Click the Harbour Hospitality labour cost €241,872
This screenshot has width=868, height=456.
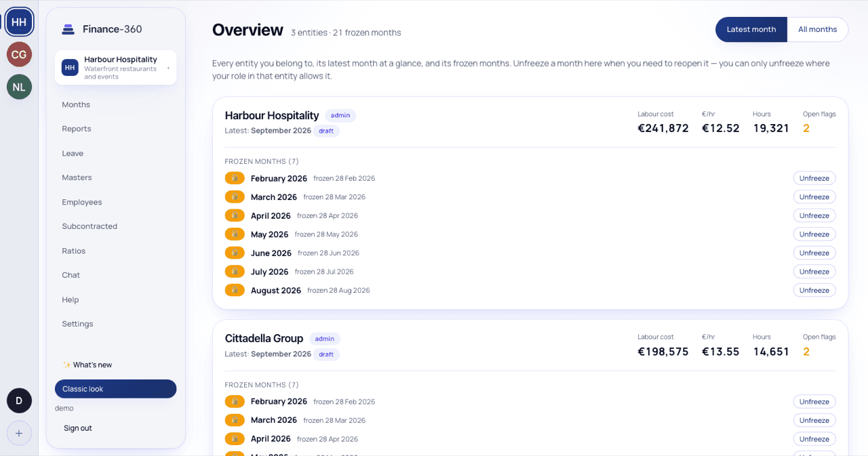663,128
